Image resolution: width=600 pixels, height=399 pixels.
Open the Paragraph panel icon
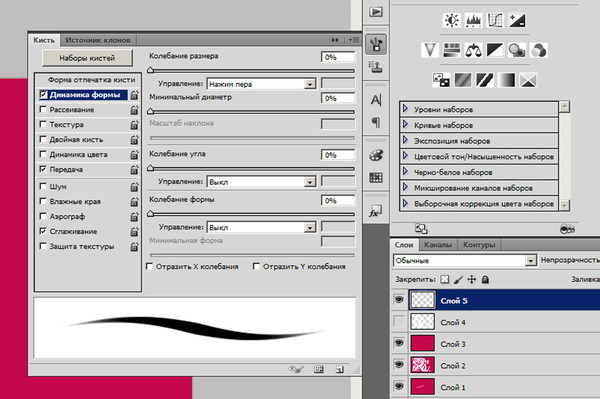pyautogui.click(x=376, y=122)
